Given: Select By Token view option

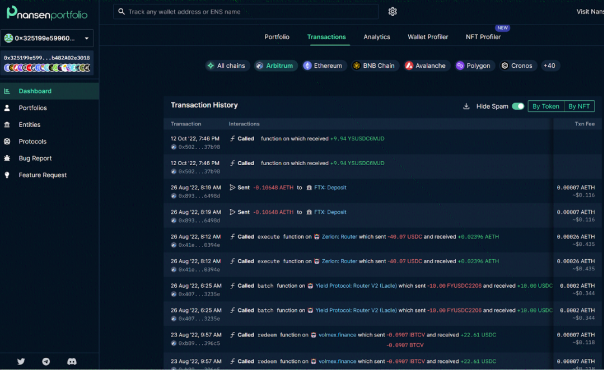Looking at the screenshot, I should pos(546,106).
